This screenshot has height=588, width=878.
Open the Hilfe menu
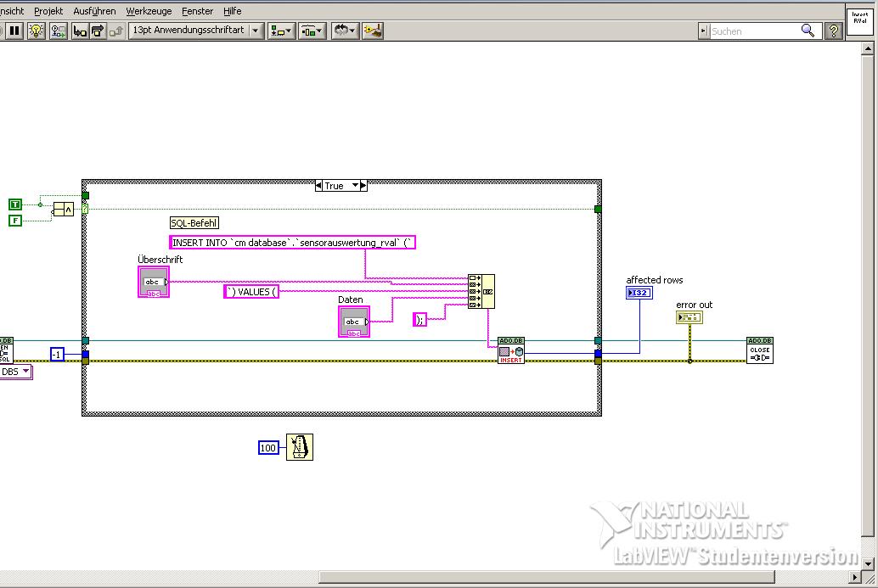coord(232,11)
